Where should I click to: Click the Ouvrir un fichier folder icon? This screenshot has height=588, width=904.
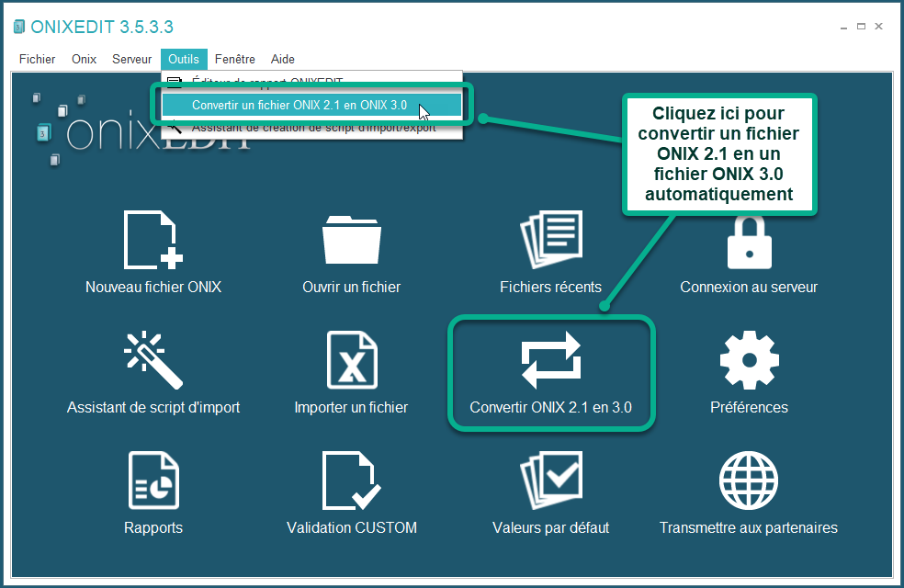(352, 239)
